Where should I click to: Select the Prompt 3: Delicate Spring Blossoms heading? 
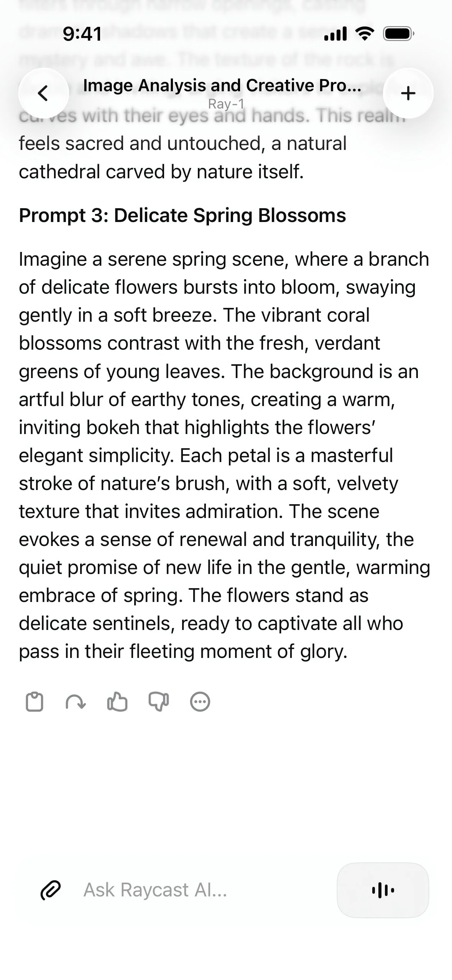(182, 215)
